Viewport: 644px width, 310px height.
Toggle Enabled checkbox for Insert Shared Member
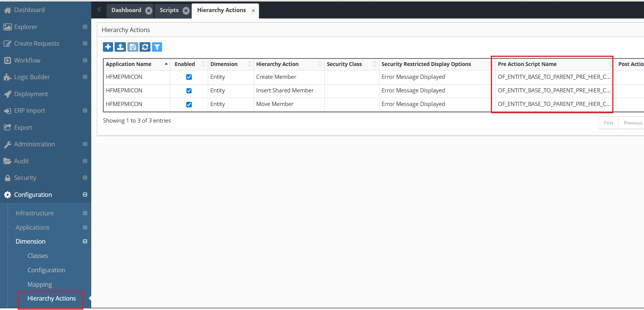tap(189, 91)
